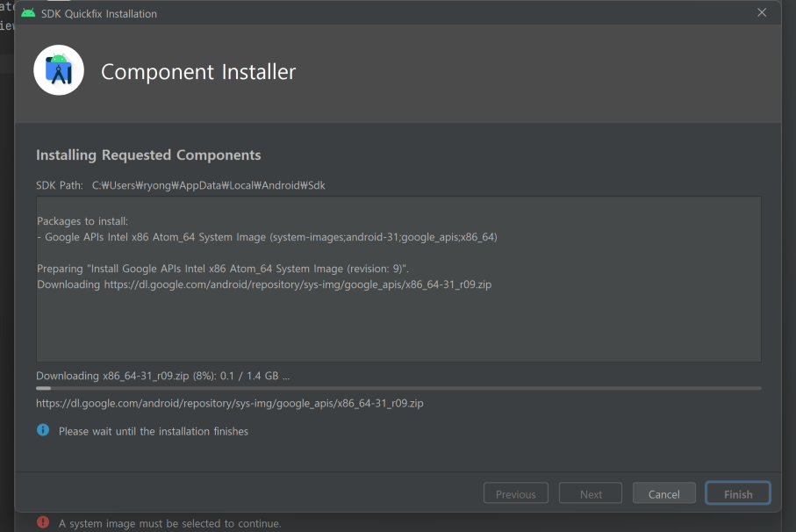Click 'Please wait until the installation finishes' message
Viewport: 796px width, 532px height.
click(154, 432)
